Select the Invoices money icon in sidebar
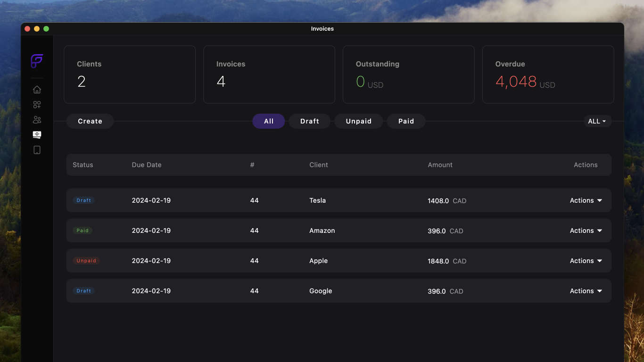 point(37,135)
